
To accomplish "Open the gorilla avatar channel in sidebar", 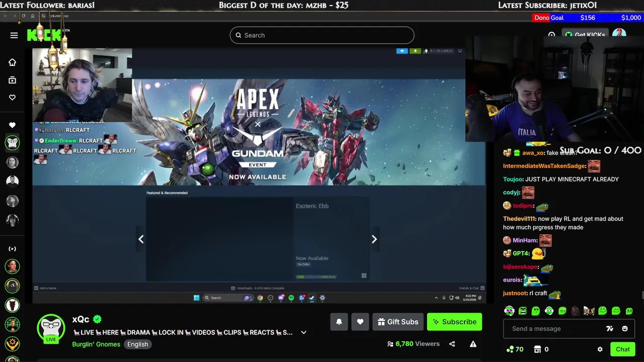I will (x=13, y=143).
